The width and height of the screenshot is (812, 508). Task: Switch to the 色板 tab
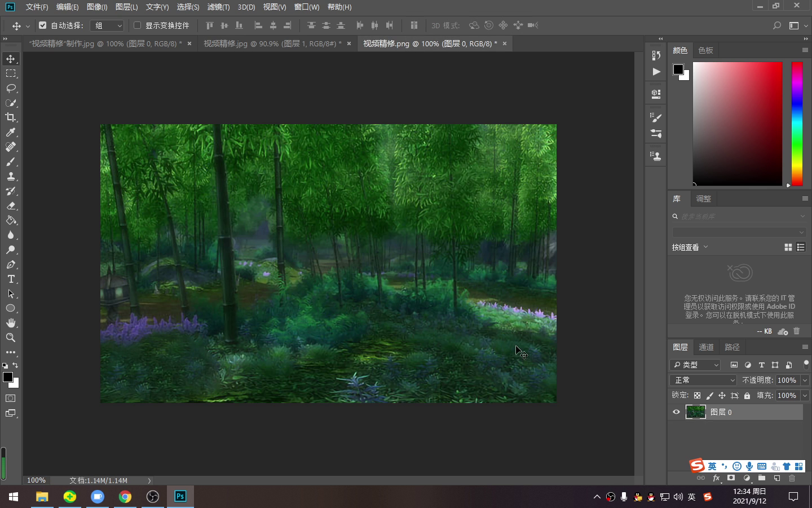[x=705, y=50]
